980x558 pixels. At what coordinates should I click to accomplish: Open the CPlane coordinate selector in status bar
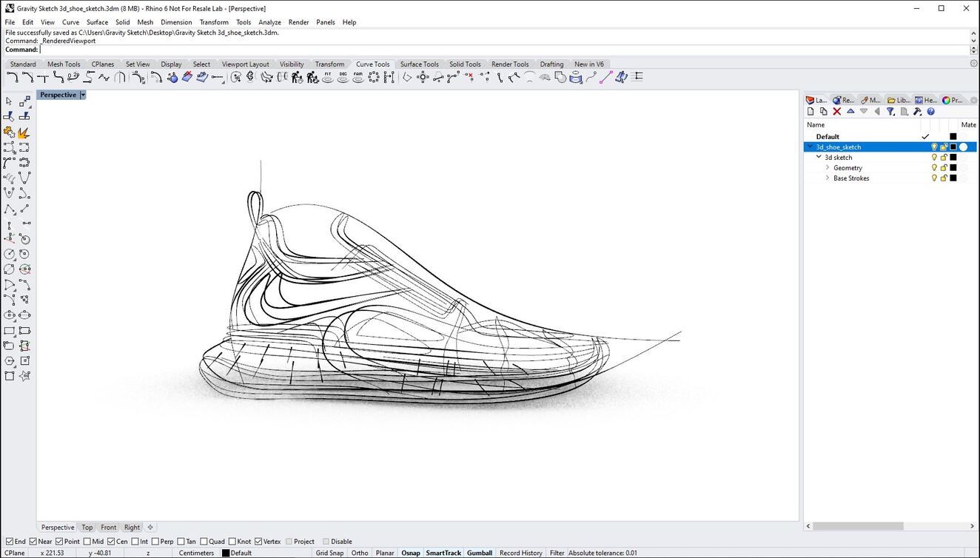tap(15, 553)
